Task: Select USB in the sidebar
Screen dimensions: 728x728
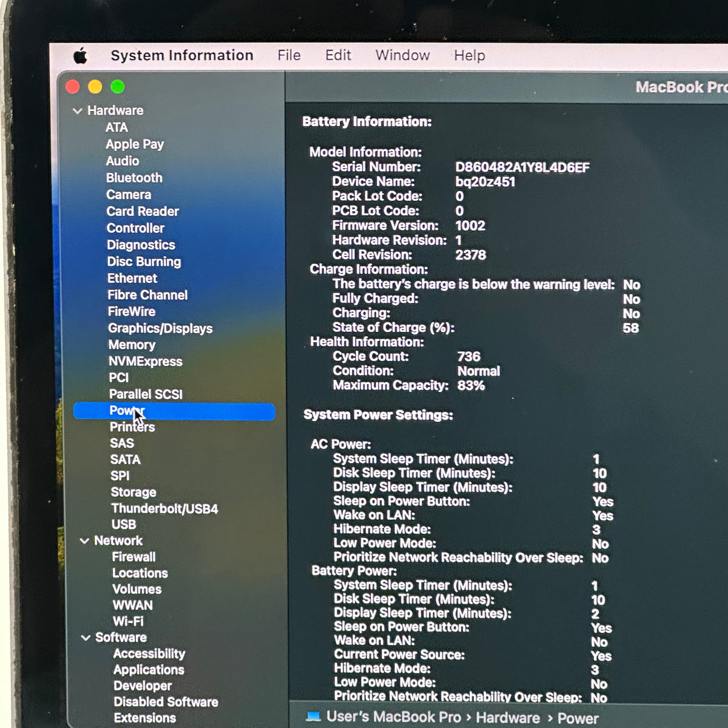Action: pyautogui.click(x=124, y=525)
